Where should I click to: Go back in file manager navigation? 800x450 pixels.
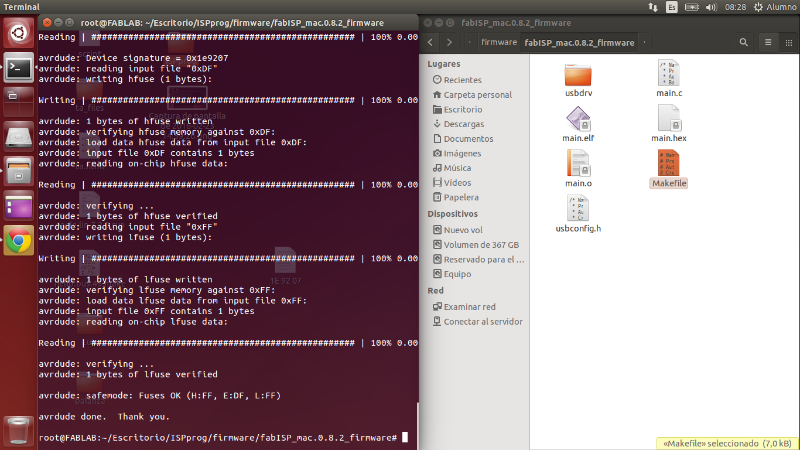click(x=430, y=42)
